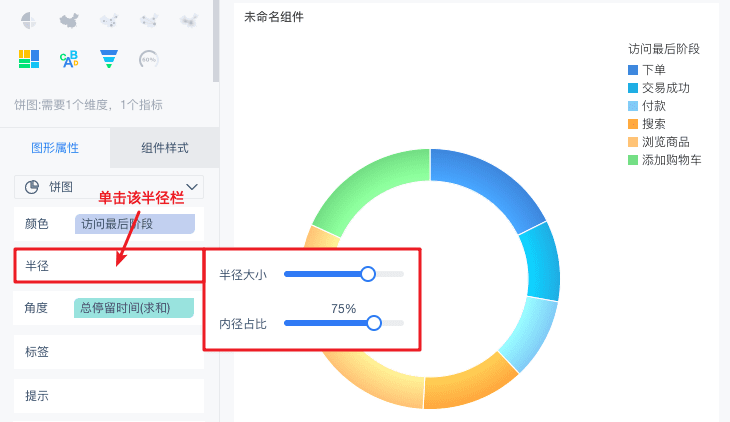Screen dimensions: 730x422
Task: Open the 提示 settings row
Action: [109, 396]
